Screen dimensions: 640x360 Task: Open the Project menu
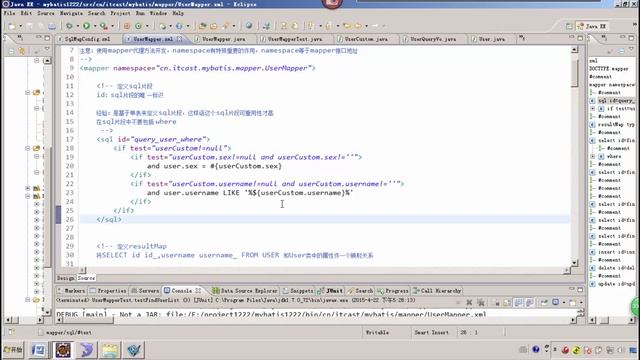[x=120, y=13]
